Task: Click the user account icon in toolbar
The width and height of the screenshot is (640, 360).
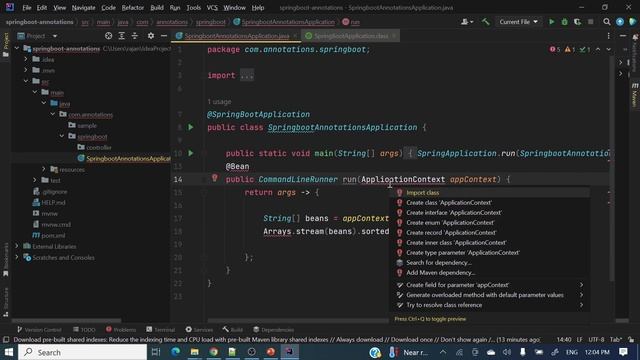Action: (467, 22)
